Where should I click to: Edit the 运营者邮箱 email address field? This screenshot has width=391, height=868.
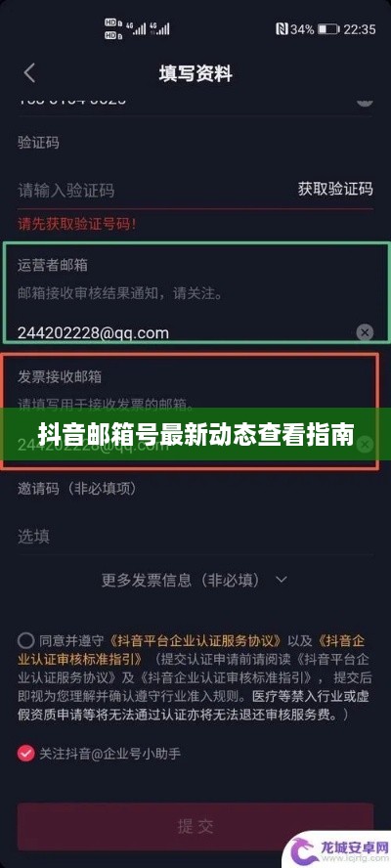186,332
